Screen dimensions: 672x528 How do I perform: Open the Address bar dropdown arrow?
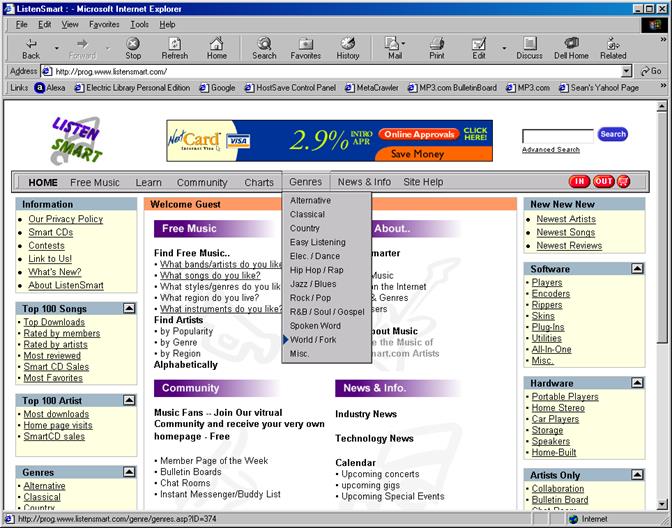point(627,72)
